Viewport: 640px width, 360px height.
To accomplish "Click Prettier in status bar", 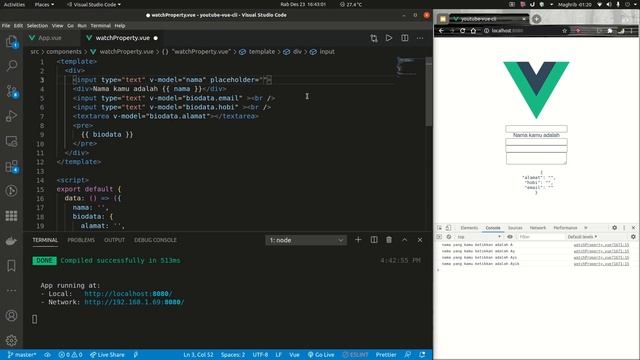I will [x=386, y=355].
